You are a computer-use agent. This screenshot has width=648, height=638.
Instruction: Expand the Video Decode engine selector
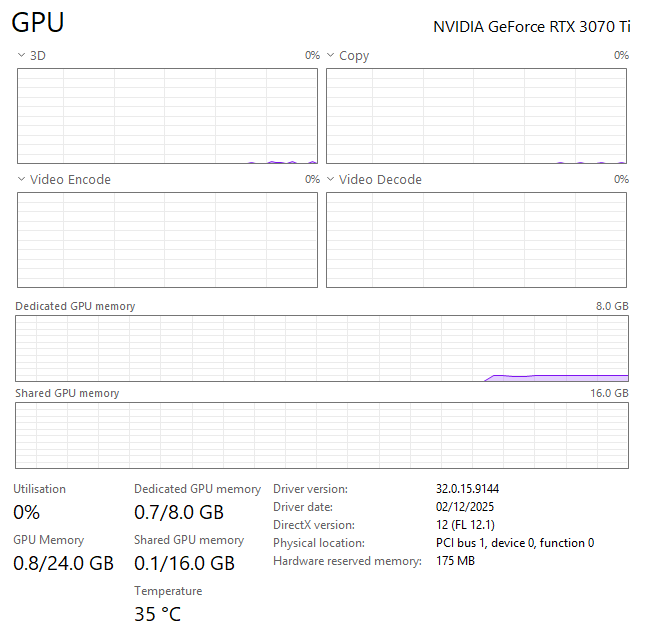331,180
